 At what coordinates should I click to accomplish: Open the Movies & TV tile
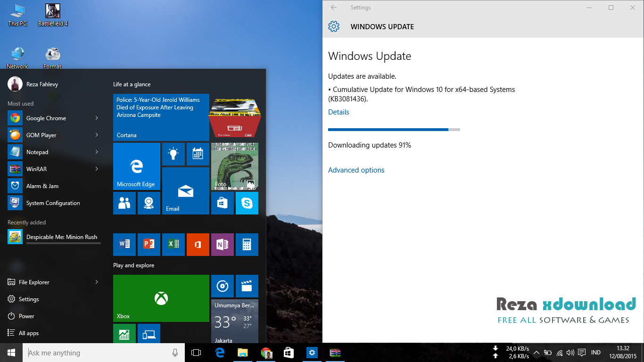247,286
